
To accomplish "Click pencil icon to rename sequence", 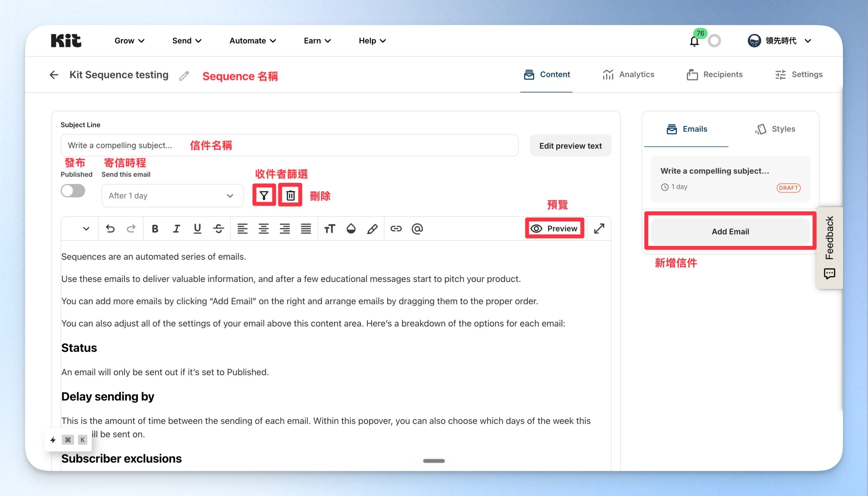I will click(x=184, y=76).
